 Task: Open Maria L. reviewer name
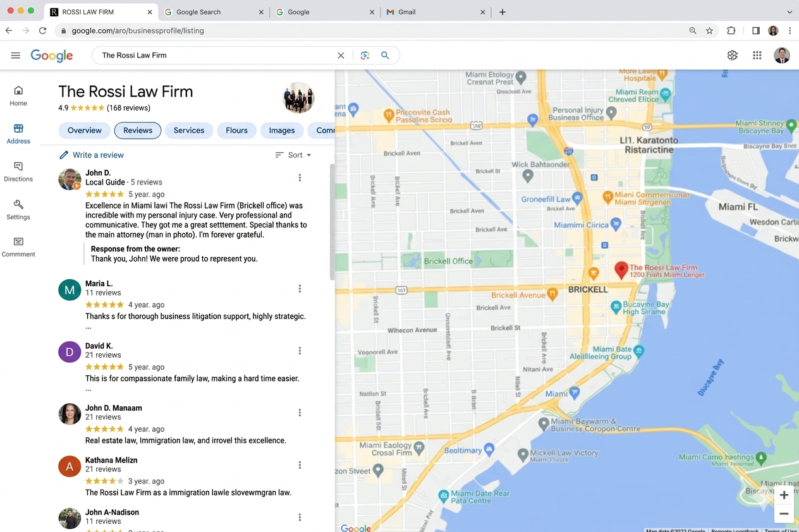99,284
